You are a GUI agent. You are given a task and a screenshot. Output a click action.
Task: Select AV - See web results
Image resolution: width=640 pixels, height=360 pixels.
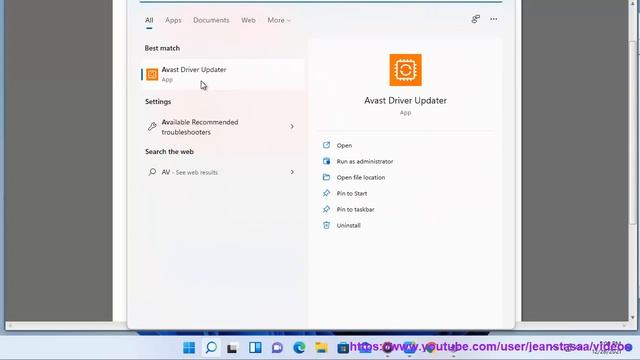(223, 172)
